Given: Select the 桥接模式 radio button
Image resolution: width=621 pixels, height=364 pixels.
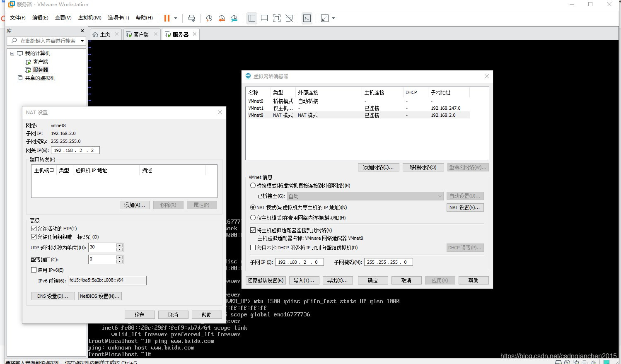Looking at the screenshot, I should (x=253, y=186).
